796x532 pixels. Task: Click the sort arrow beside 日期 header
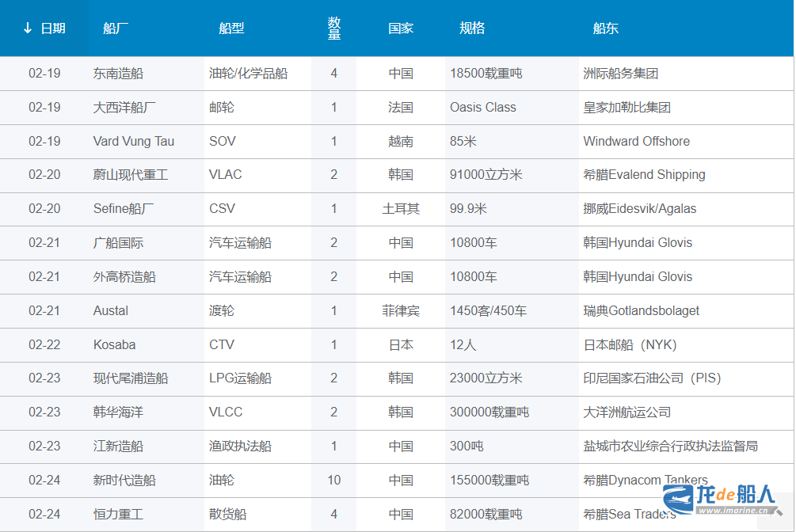28,28
